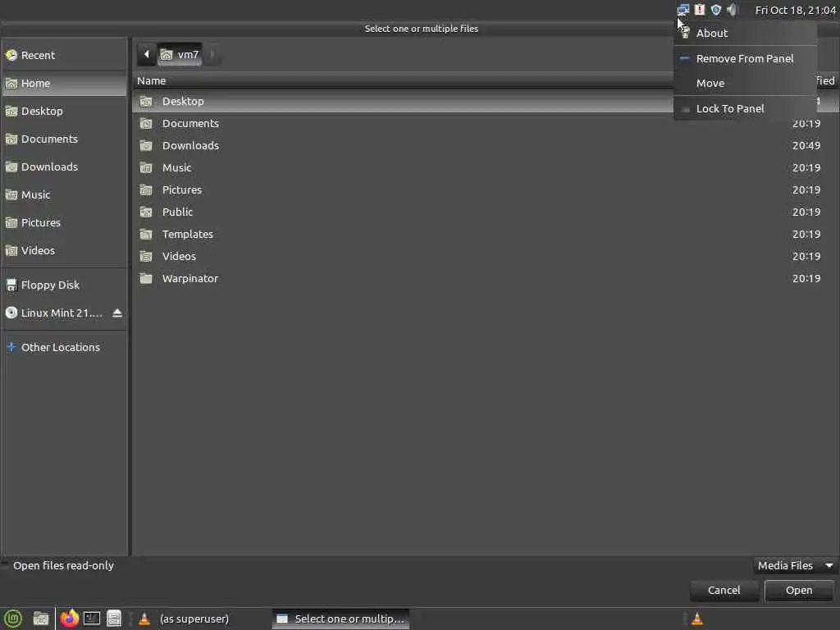Open the Media Files filter dropdown
This screenshot has height=630, width=840.
coord(795,566)
